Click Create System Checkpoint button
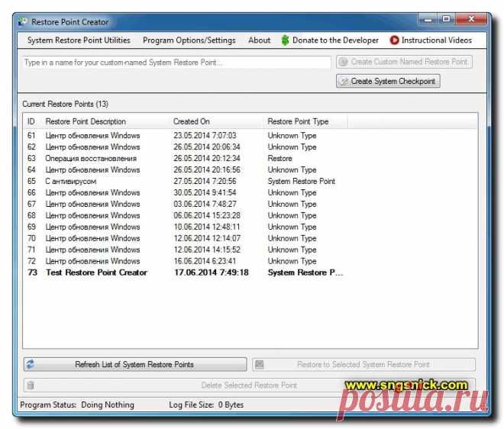 (x=388, y=81)
